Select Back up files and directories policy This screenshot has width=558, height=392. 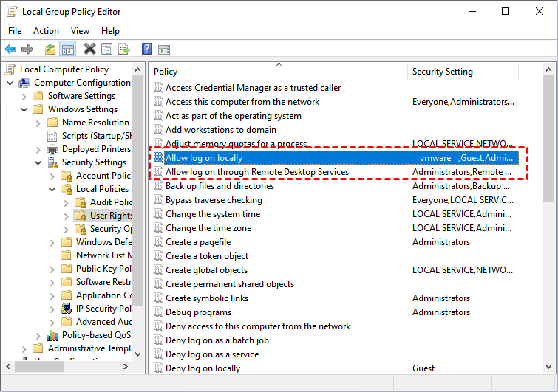point(220,186)
